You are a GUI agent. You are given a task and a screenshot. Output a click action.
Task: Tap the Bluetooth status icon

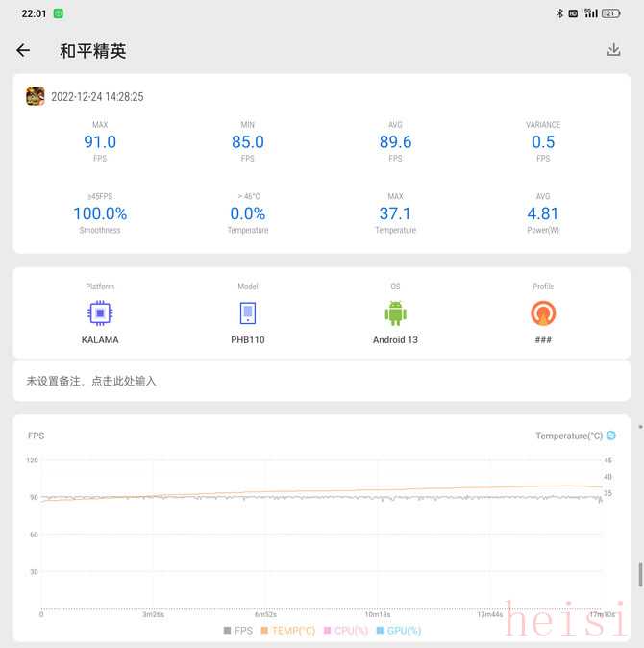coord(559,13)
